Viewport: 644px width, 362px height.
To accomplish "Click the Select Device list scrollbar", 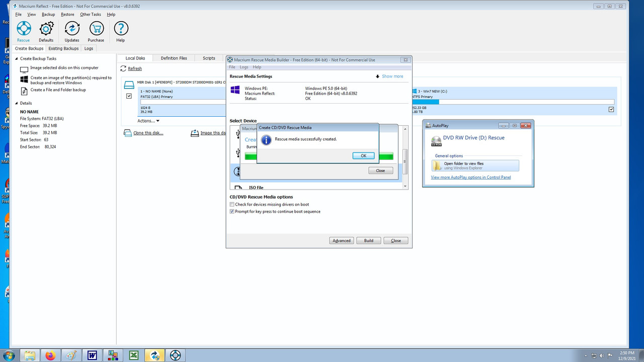I will (405, 157).
